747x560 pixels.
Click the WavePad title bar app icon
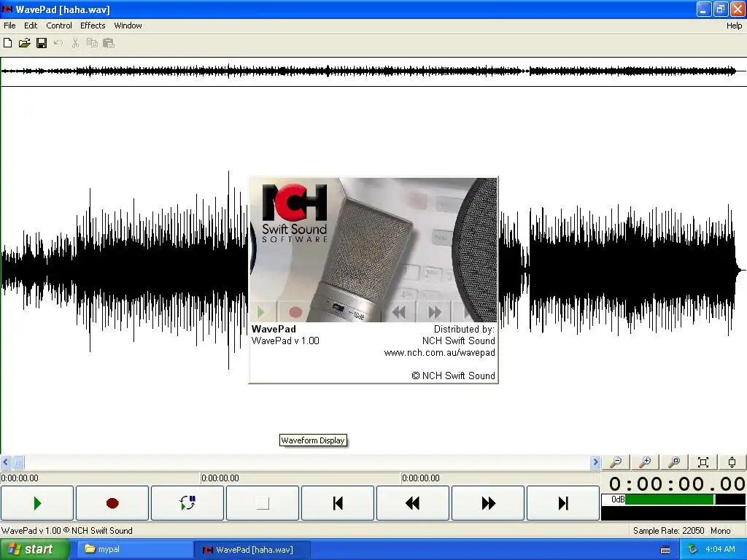[7, 9]
